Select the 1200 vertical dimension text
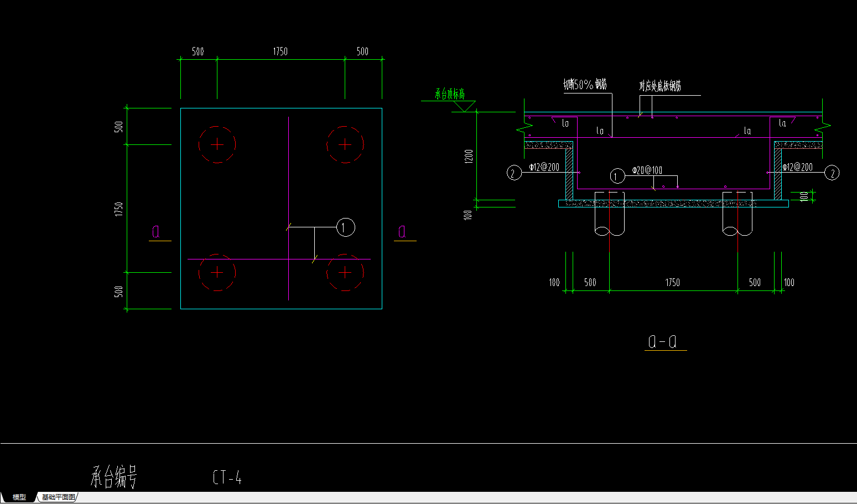Viewport: 857px width, 504px height. 469,158
